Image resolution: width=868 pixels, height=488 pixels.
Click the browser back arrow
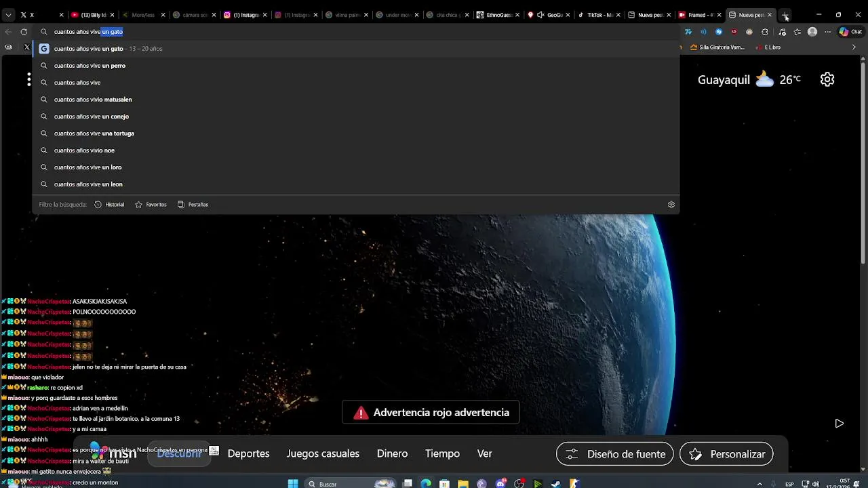[8, 32]
